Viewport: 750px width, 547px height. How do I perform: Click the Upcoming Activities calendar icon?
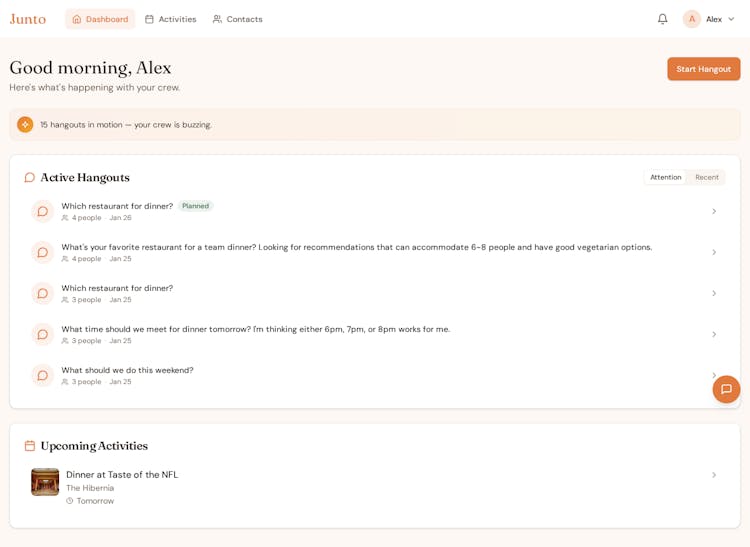[30, 446]
